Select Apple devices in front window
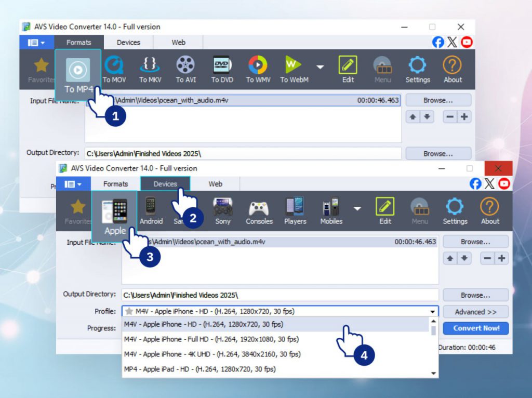This screenshot has height=398, width=532. coord(115,216)
